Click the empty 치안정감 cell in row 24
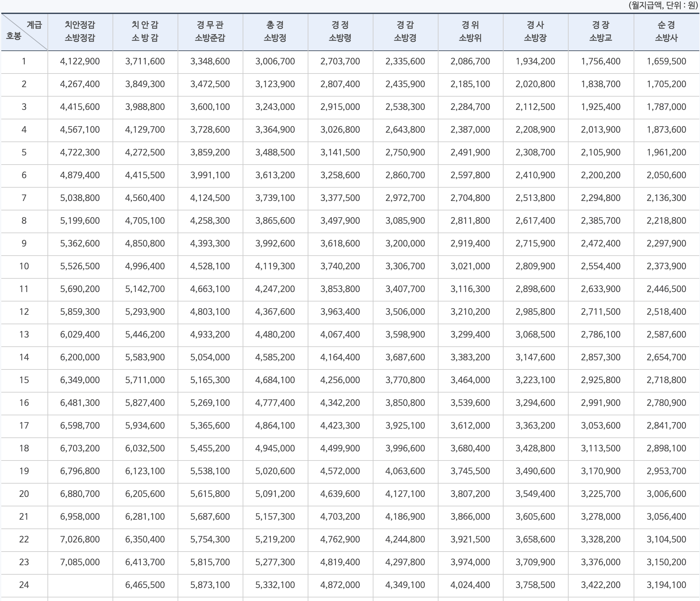700x601 pixels. (80, 585)
